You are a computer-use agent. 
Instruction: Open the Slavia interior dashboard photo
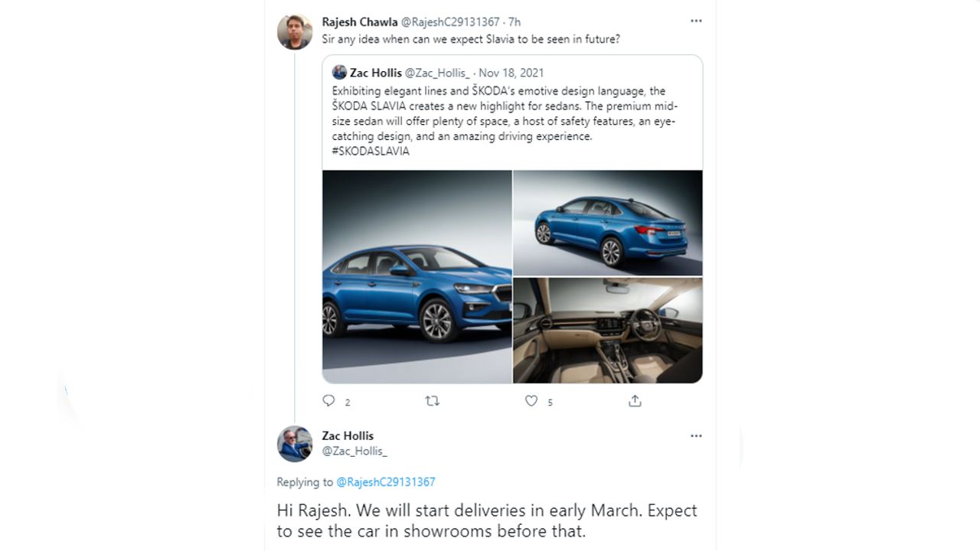click(x=607, y=329)
